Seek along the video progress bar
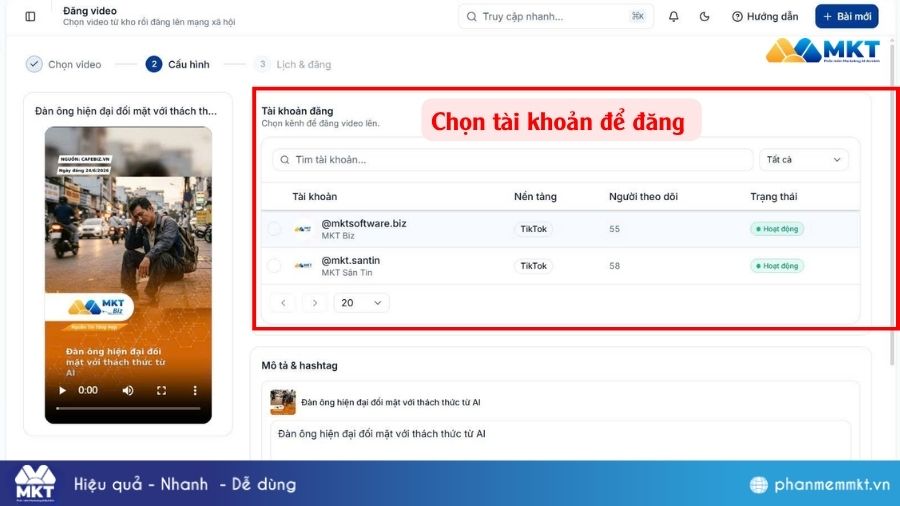The height and width of the screenshot is (506, 900). pos(128,408)
